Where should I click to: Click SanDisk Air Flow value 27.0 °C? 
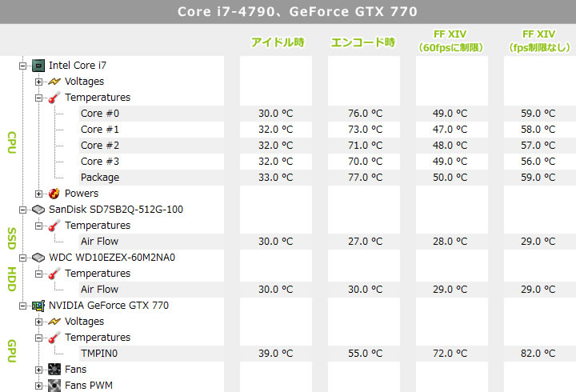365,242
